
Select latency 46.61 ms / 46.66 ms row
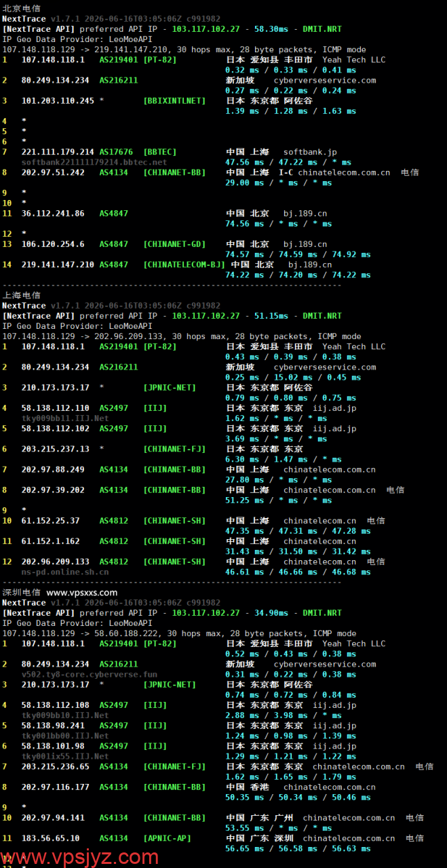298,572
